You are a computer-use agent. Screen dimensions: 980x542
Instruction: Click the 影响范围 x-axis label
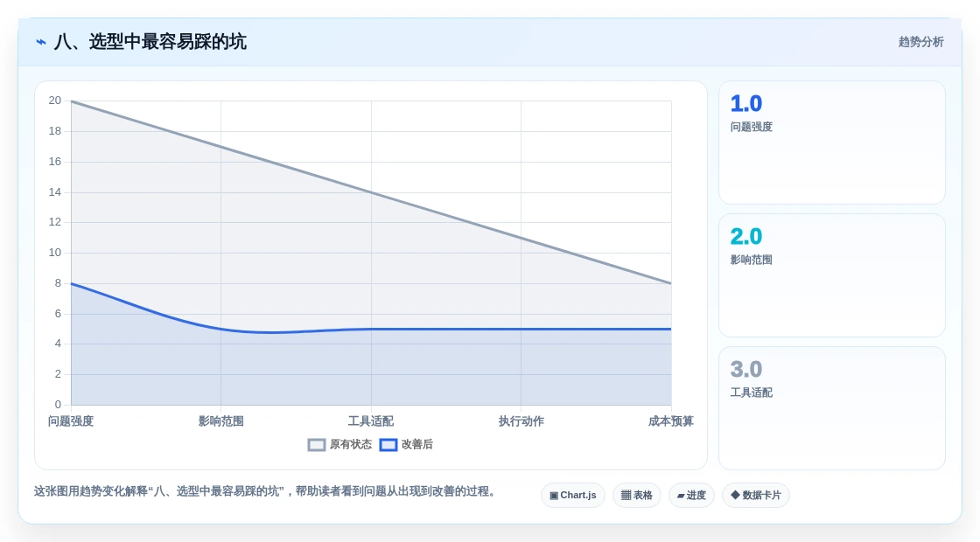[221, 421]
